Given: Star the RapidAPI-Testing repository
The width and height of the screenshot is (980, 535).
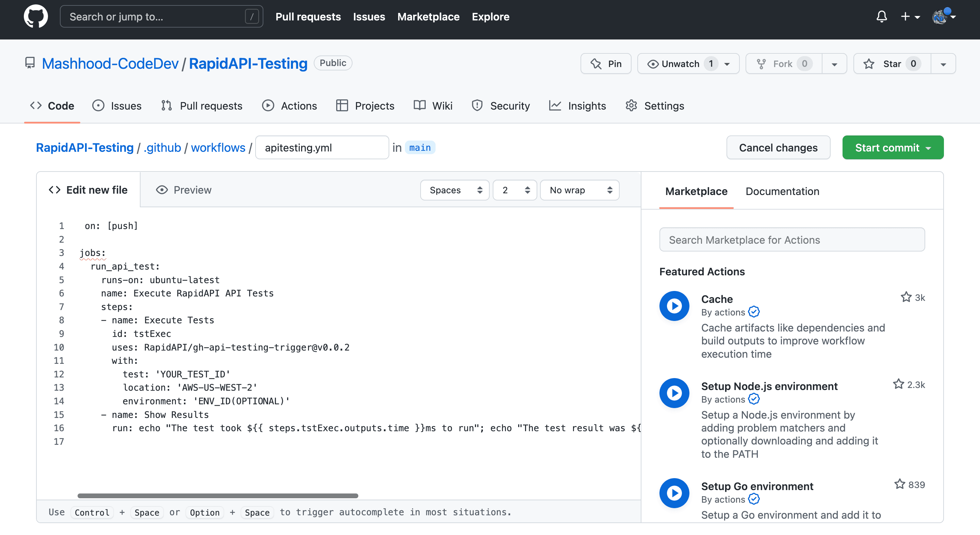Looking at the screenshot, I should (892, 64).
